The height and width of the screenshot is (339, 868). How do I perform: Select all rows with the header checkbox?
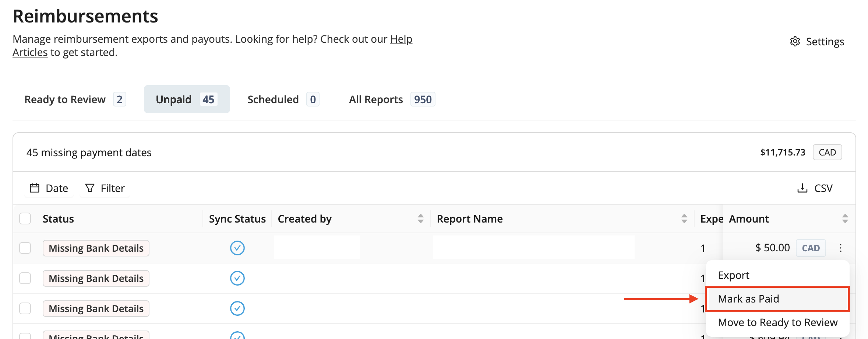point(25,218)
